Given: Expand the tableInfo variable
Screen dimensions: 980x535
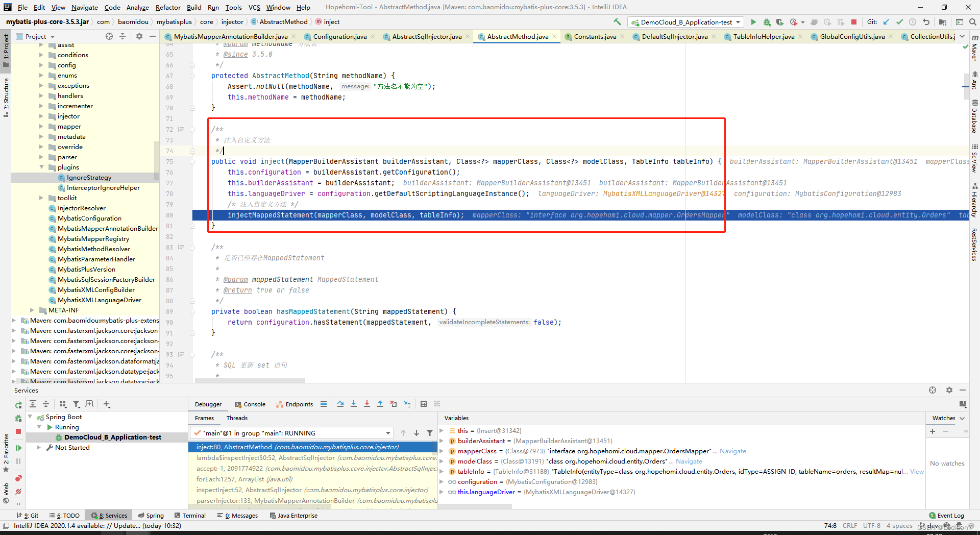Looking at the screenshot, I should coord(442,471).
